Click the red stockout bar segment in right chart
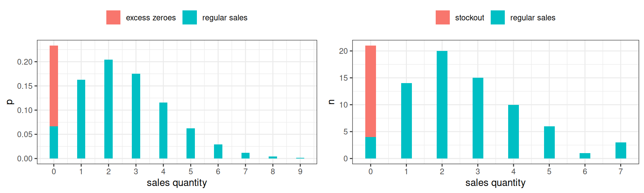The height and width of the screenshot is (193, 644). click(370, 91)
